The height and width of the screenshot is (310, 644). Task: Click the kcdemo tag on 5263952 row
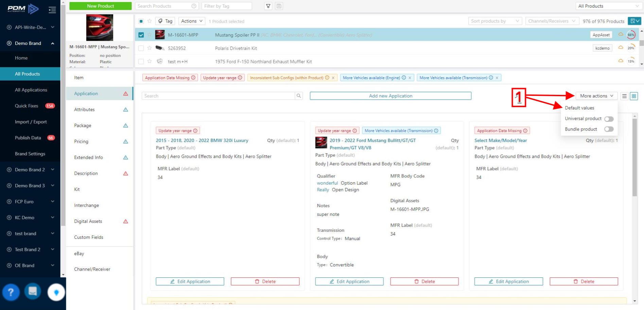(x=602, y=48)
